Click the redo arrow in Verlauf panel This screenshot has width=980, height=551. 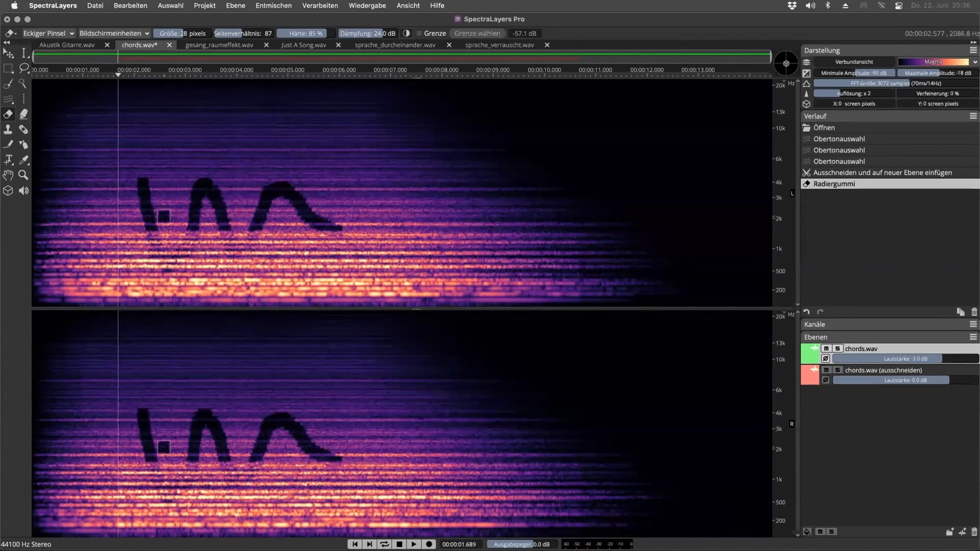click(x=820, y=312)
